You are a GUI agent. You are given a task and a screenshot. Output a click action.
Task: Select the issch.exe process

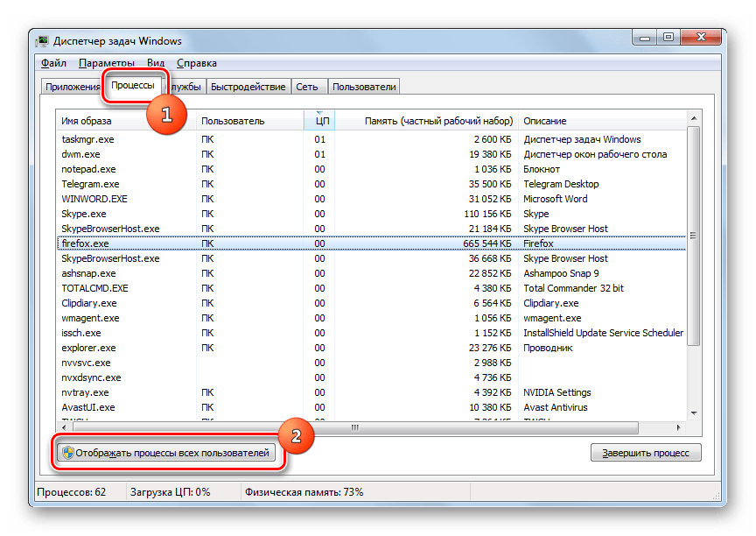(x=371, y=334)
